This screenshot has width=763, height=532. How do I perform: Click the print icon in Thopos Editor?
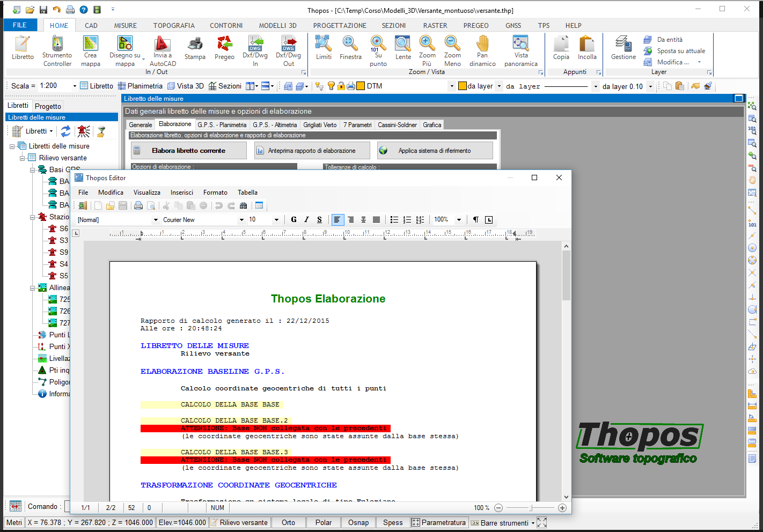pos(138,205)
